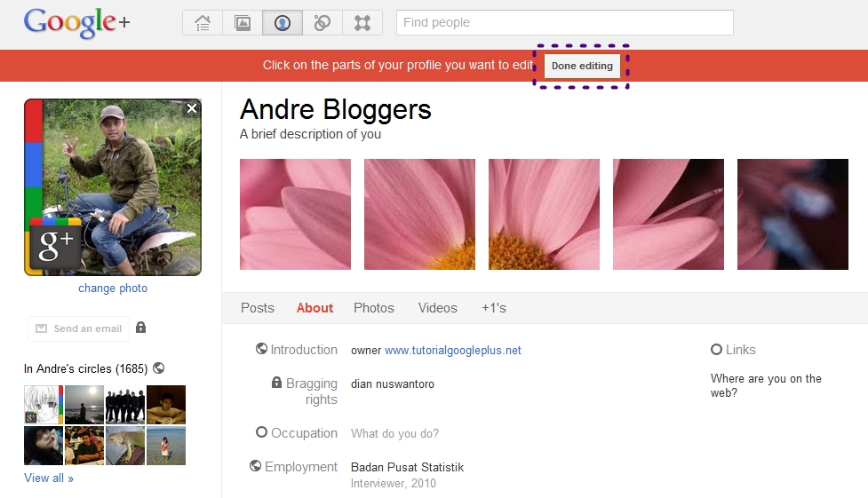Click the change photo link
868x498 pixels.
(x=113, y=288)
